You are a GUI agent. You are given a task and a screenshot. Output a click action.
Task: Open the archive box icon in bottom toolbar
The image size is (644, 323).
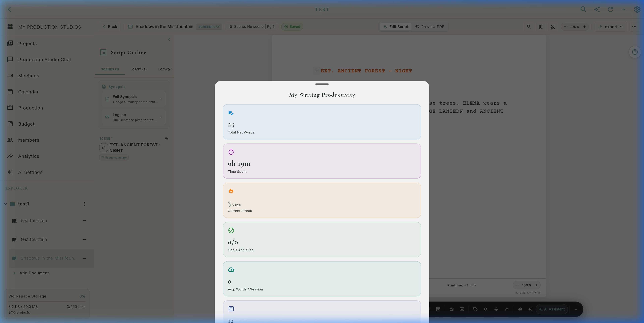438,309
